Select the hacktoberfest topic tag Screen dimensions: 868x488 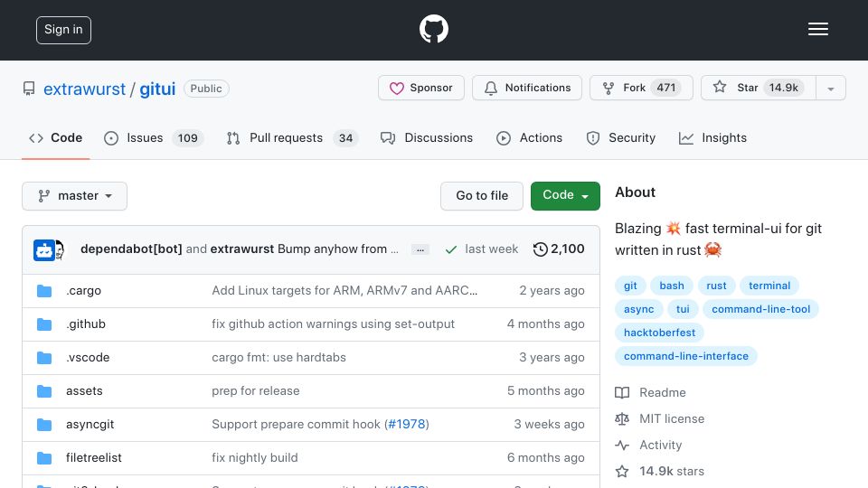point(659,333)
